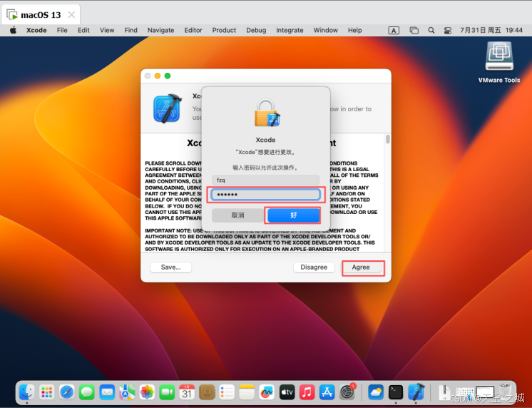The height and width of the screenshot is (408, 532).
Task: Open the Debug menu
Action: pyautogui.click(x=256, y=30)
